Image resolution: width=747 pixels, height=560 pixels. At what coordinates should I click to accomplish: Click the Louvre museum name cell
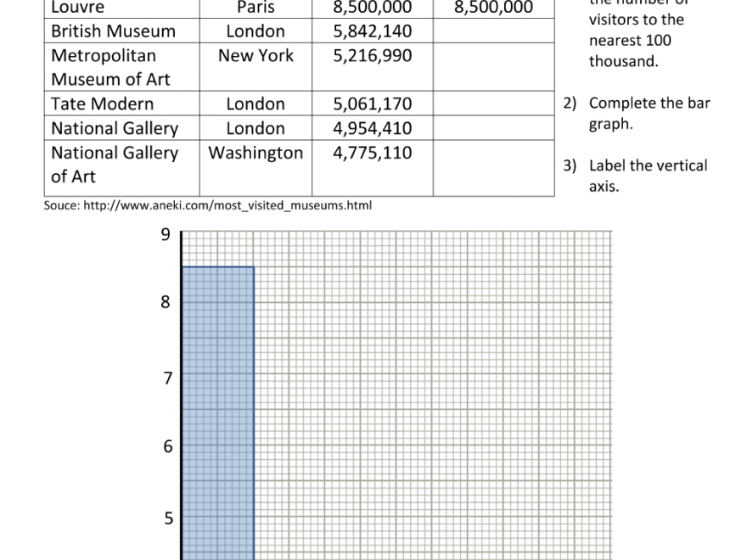122,8
